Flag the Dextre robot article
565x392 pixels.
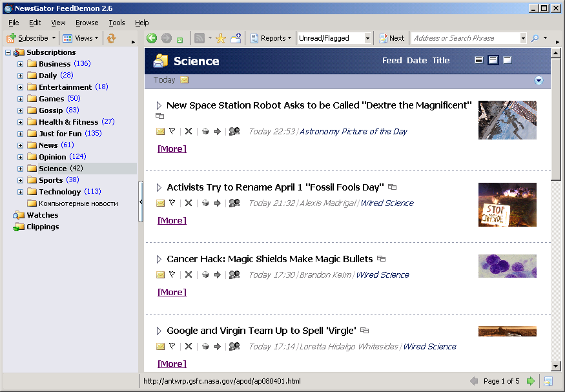tap(172, 131)
